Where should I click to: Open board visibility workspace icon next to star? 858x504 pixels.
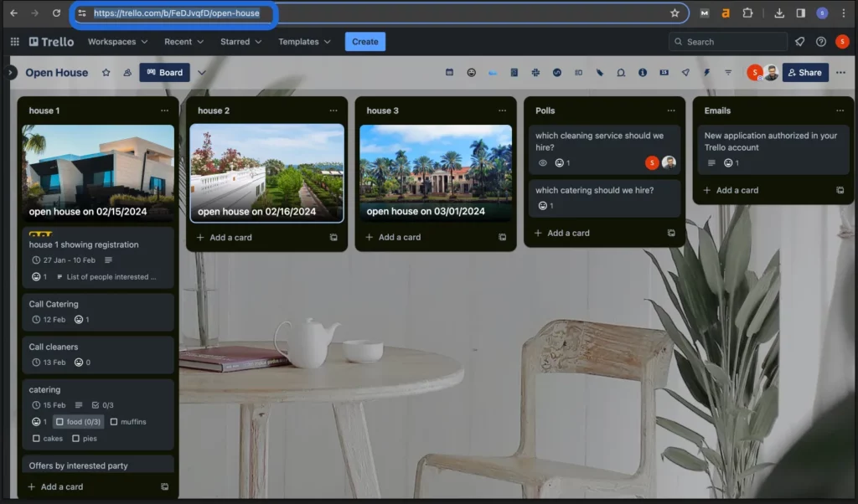(x=127, y=72)
